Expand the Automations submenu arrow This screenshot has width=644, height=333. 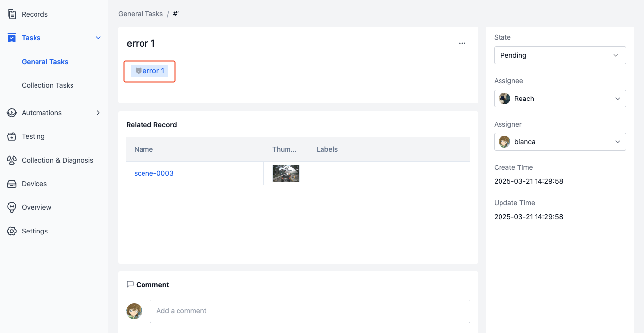[x=98, y=113]
